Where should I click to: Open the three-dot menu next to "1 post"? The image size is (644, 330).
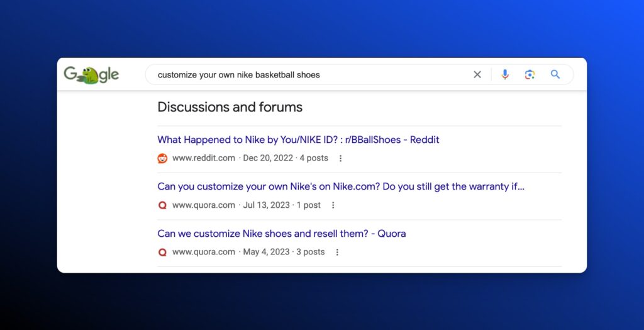tap(333, 205)
